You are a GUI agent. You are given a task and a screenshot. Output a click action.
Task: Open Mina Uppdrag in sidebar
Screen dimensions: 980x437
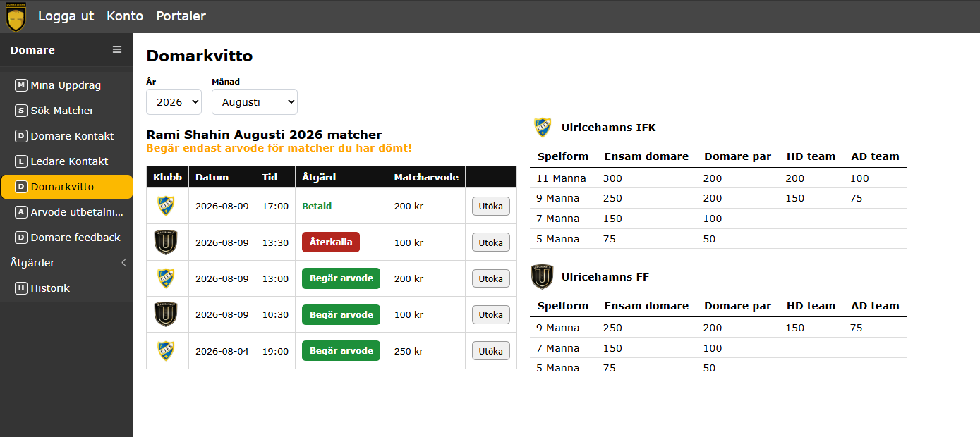point(66,85)
